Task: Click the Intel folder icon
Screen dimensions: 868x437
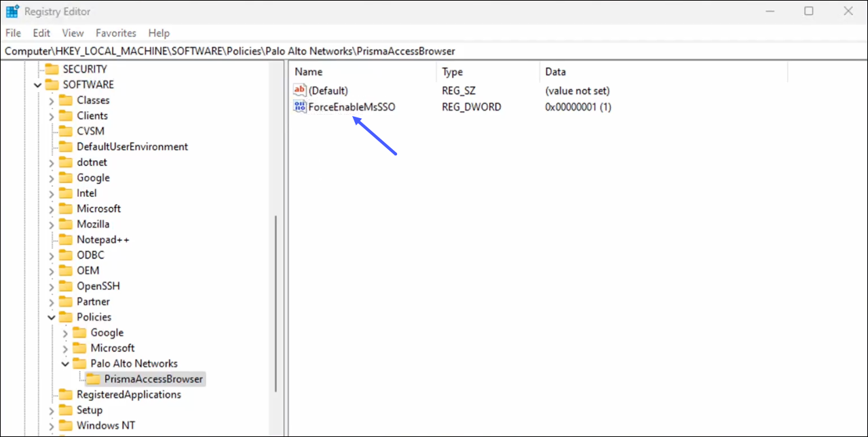Action: pos(66,193)
